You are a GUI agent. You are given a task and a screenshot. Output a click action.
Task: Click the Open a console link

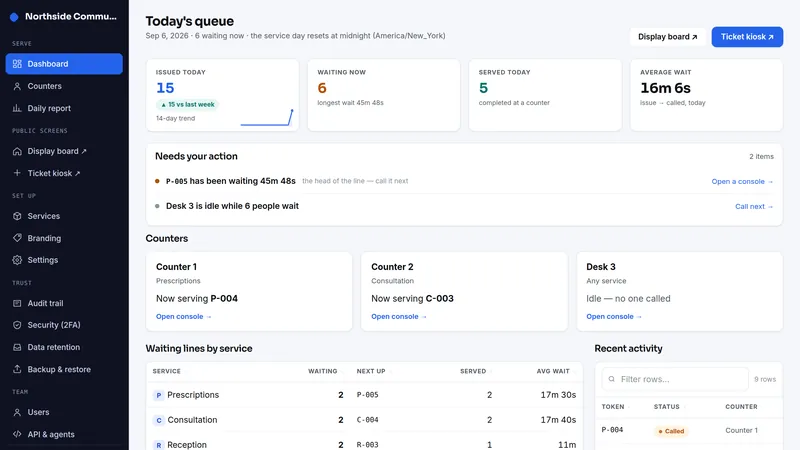pos(742,181)
